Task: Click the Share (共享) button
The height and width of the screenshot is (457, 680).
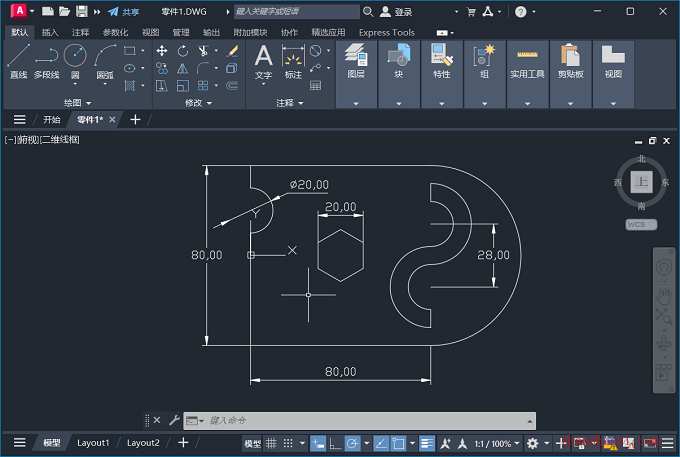Action: click(x=124, y=12)
